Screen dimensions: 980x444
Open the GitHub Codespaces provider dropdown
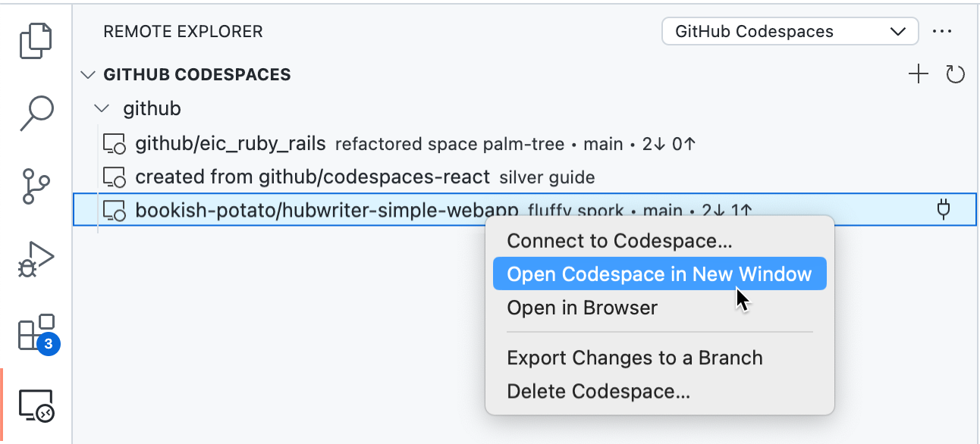tap(790, 31)
